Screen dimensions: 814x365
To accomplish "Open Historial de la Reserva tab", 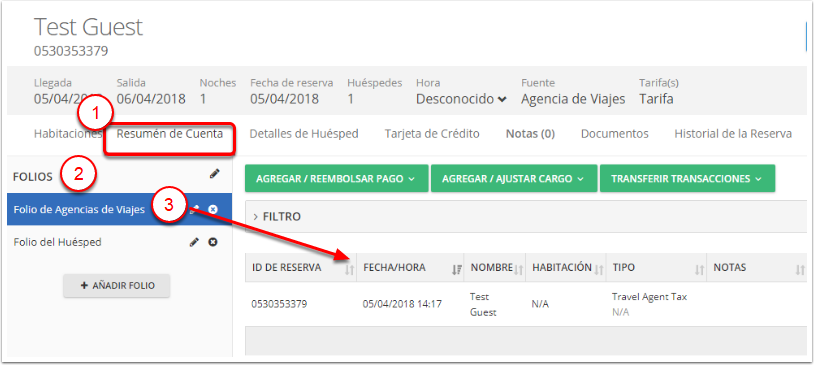I will pyautogui.click(x=733, y=133).
